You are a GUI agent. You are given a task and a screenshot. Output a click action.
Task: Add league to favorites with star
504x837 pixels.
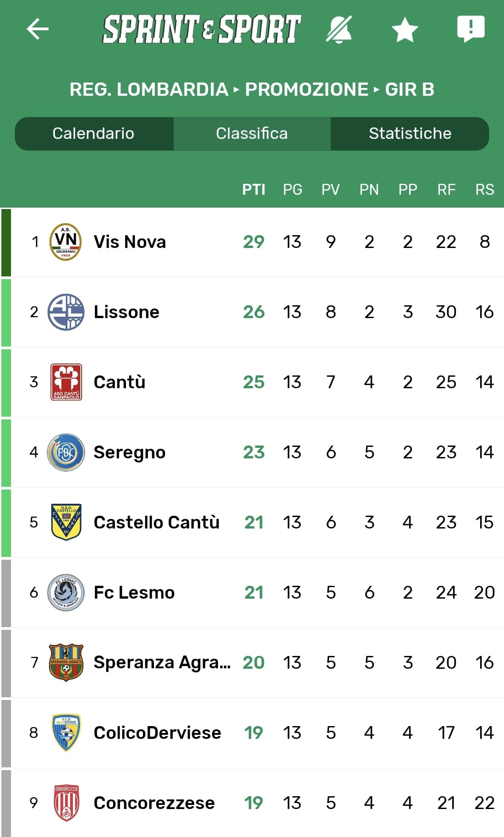tap(405, 30)
